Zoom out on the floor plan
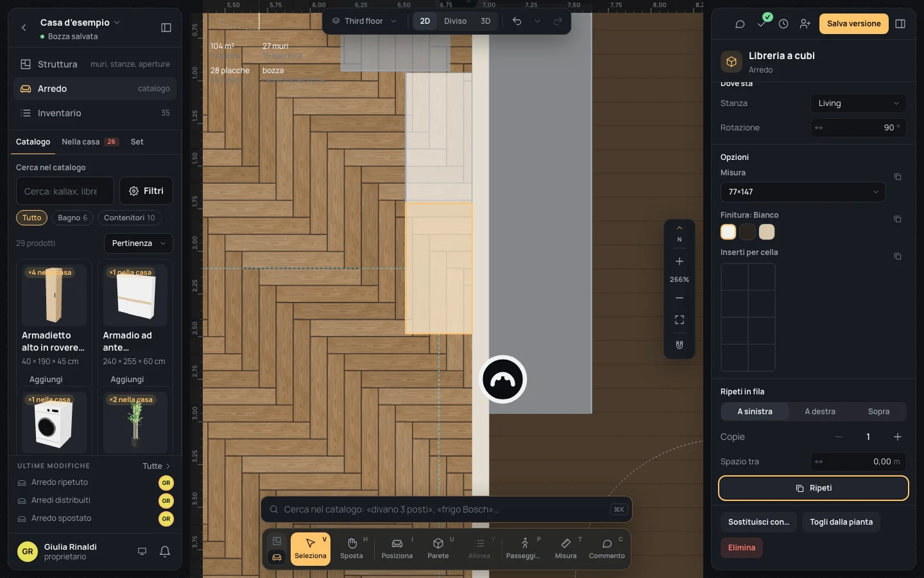 click(680, 298)
